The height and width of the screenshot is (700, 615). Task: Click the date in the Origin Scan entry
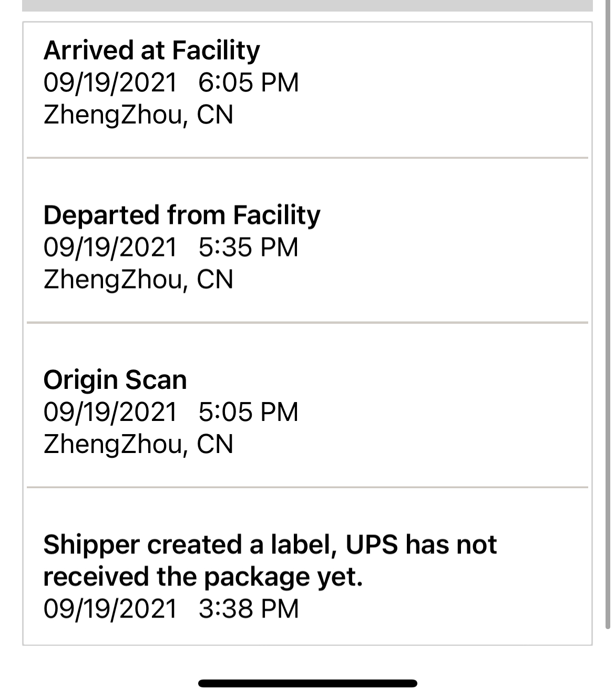tap(110, 411)
